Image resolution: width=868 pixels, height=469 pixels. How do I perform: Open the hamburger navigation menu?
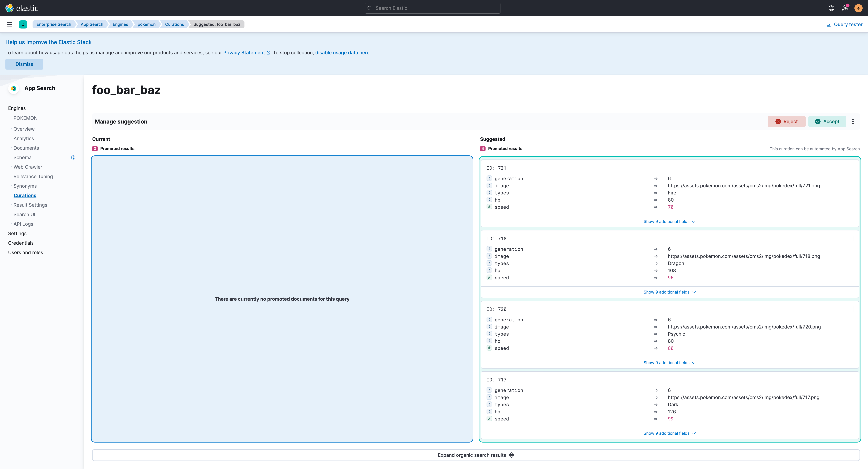[x=9, y=24]
